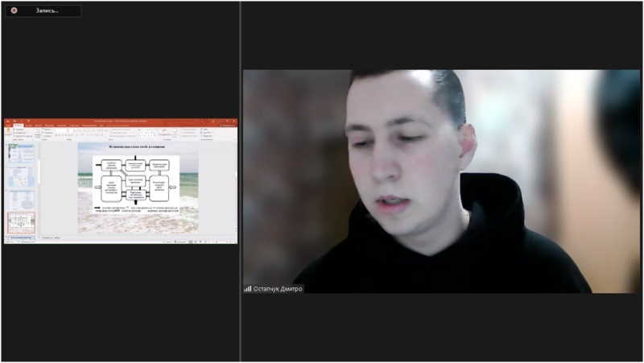
Task: Click the red recording dot icon
Action: (x=14, y=10)
